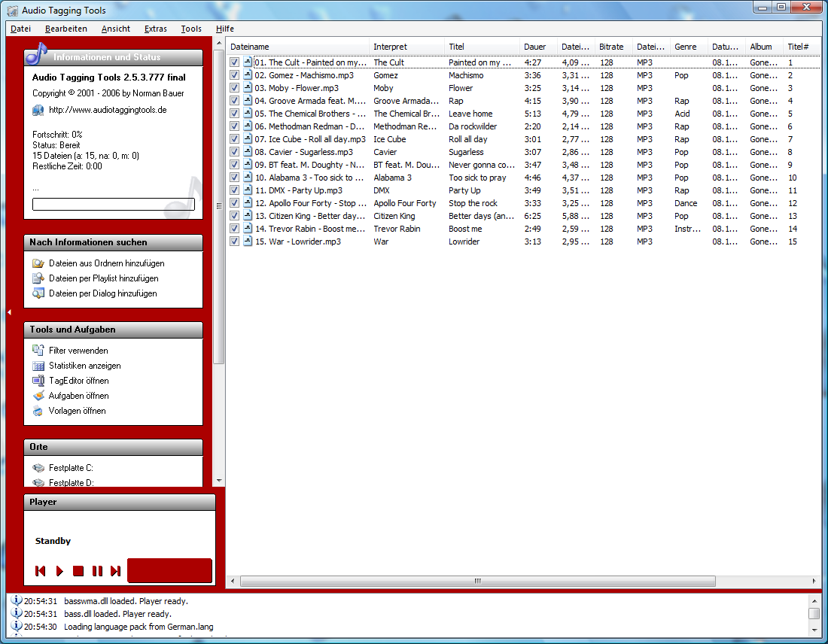Click the Aufgaben öffnen icon
This screenshot has height=644, width=828.
click(38, 396)
